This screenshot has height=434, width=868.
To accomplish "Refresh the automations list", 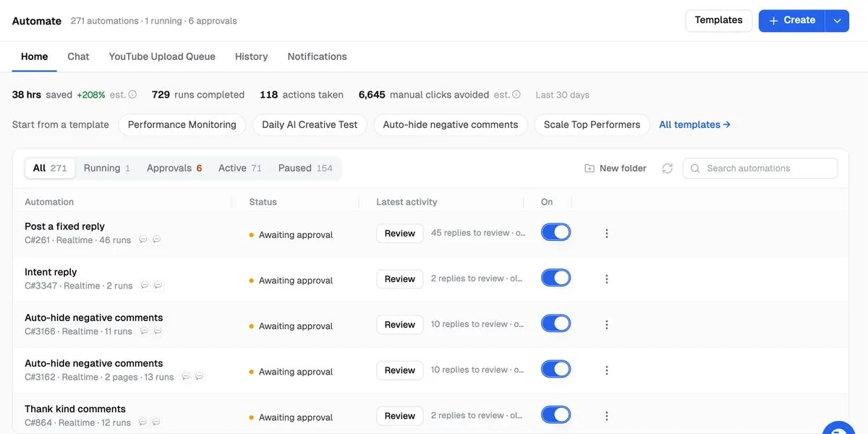I will 668,169.
